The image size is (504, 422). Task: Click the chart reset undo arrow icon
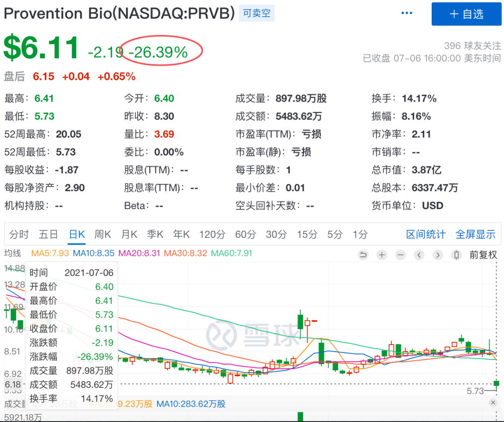pos(363,255)
